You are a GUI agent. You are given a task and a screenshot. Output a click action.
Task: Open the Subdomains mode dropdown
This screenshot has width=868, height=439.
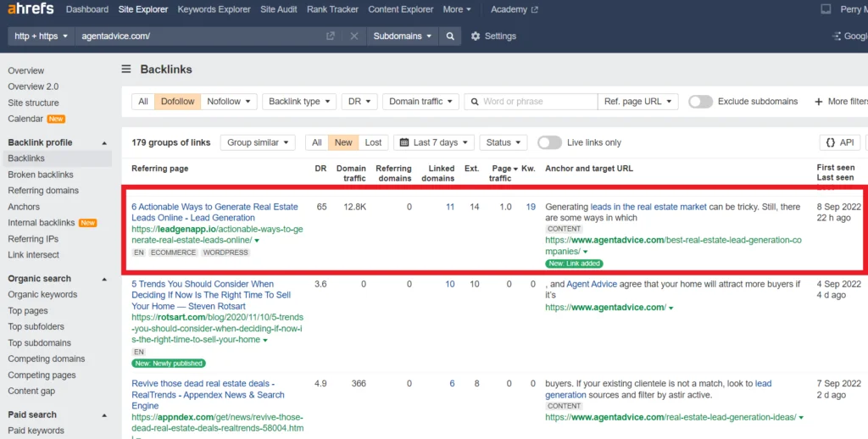tap(403, 36)
